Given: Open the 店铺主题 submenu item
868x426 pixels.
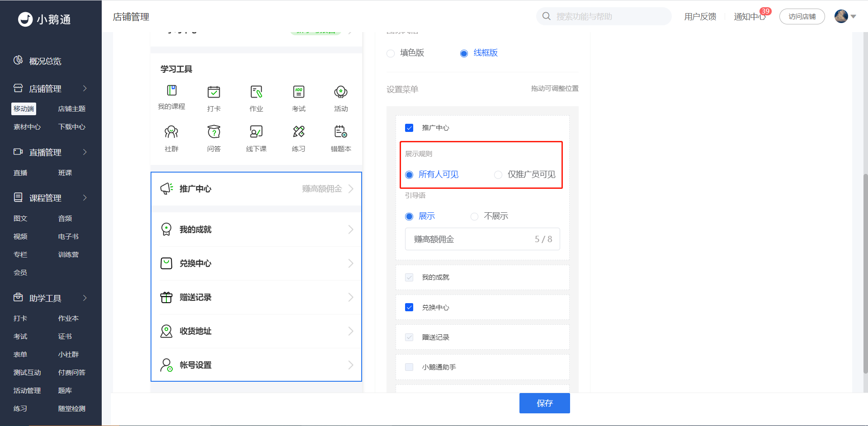Looking at the screenshot, I should coord(72,109).
